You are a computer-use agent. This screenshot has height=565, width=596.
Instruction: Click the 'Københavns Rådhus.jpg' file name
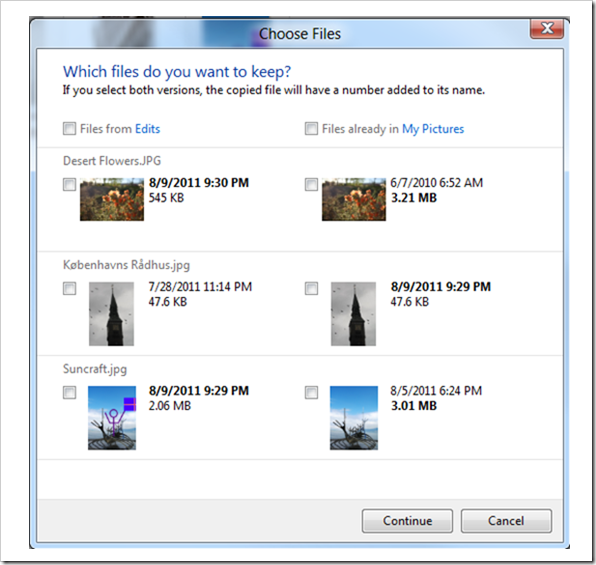126,265
